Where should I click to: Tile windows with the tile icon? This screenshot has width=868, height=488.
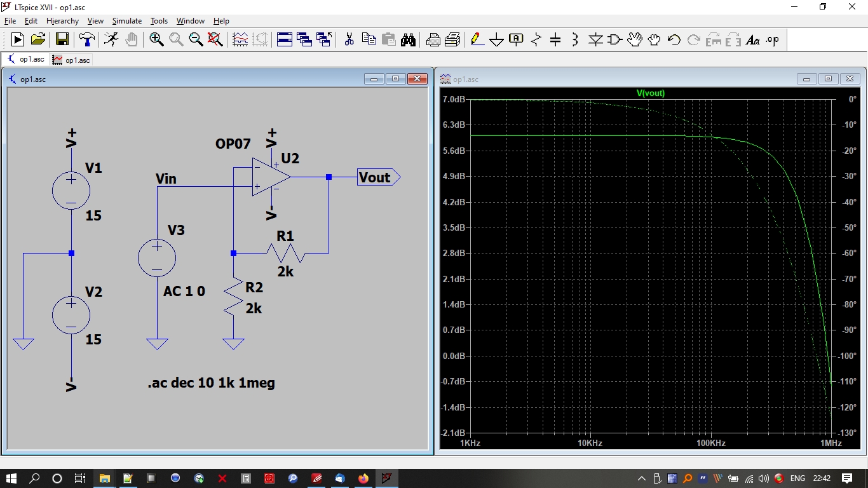[x=285, y=39]
